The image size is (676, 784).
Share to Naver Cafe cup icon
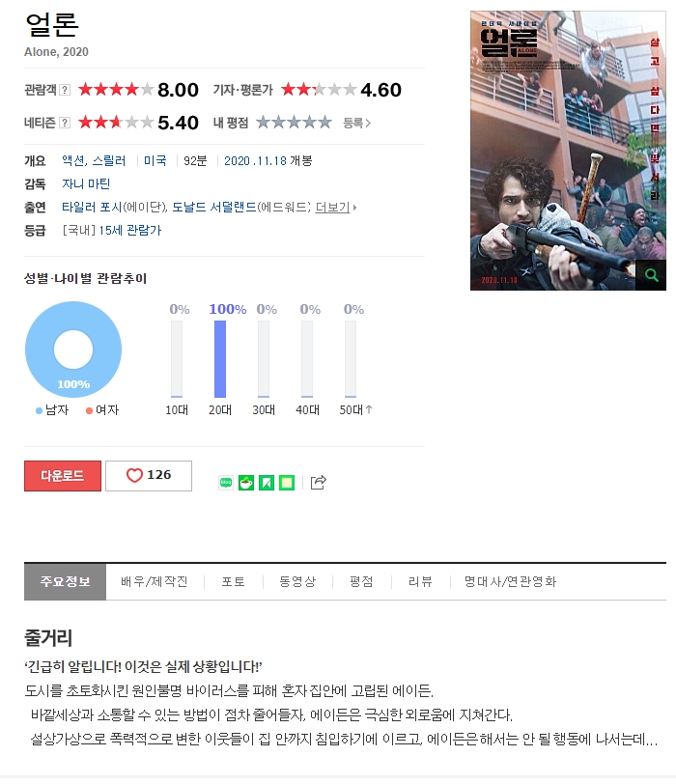pyautogui.click(x=246, y=483)
